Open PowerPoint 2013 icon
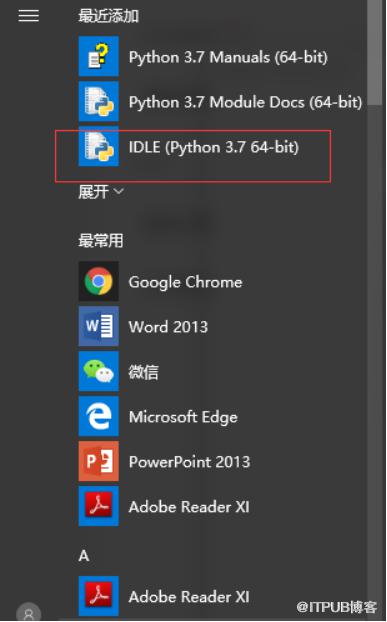The image size is (387, 622). 98,461
